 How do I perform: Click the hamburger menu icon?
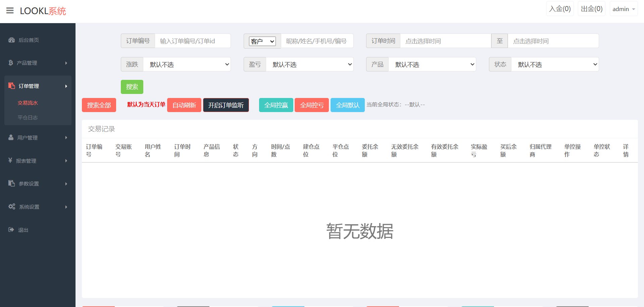(x=10, y=11)
